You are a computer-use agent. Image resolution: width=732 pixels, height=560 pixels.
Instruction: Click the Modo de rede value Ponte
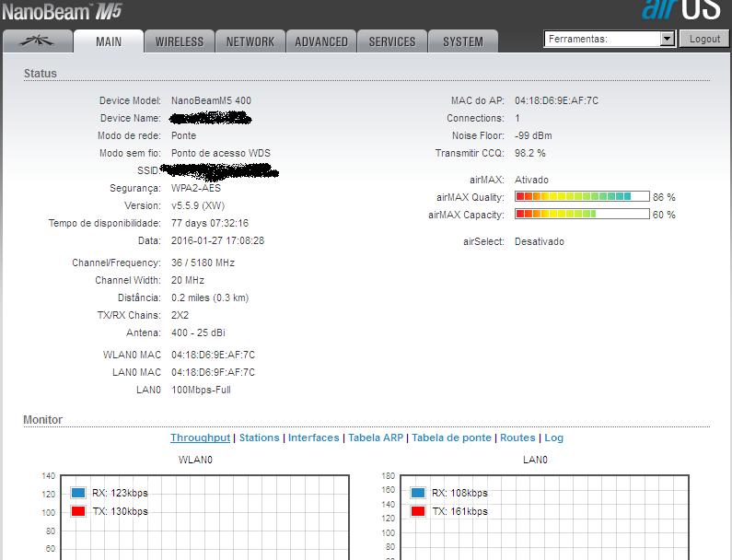(x=183, y=135)
